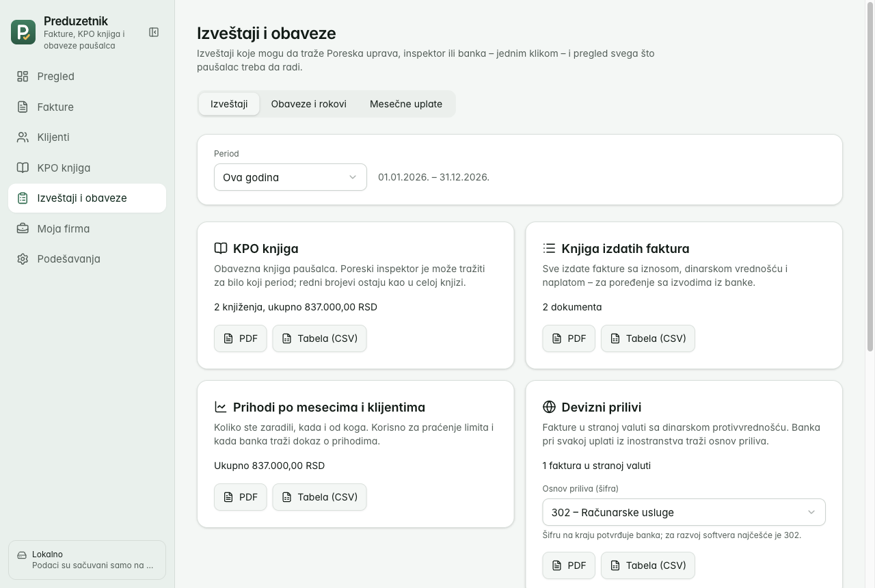875x588 pixels.
Task: Click the Moja firma briefcase icon
Action: [x=23, y=228]
